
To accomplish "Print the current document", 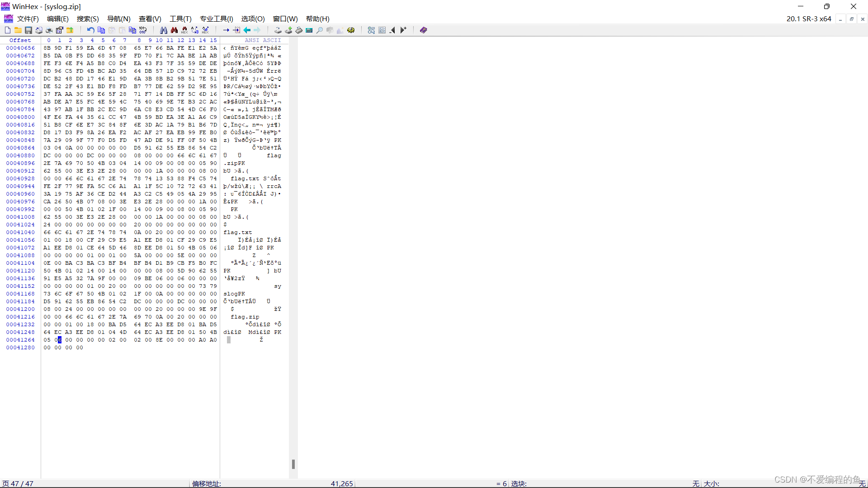I will coord(49,30).
